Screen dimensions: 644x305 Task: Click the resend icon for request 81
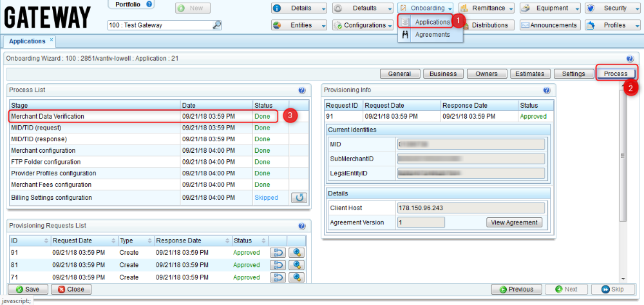[278, 265]
